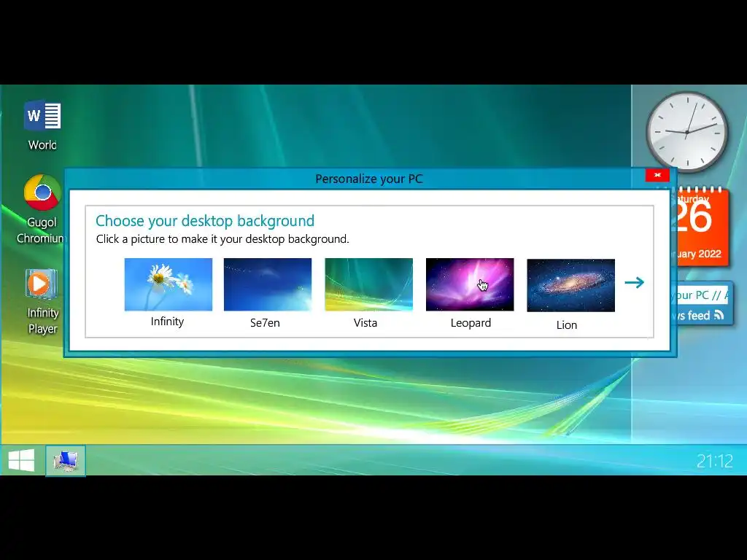Close the Personalize your PC dialog
Viewport: 747px width, 560px height.
point(657,175)
